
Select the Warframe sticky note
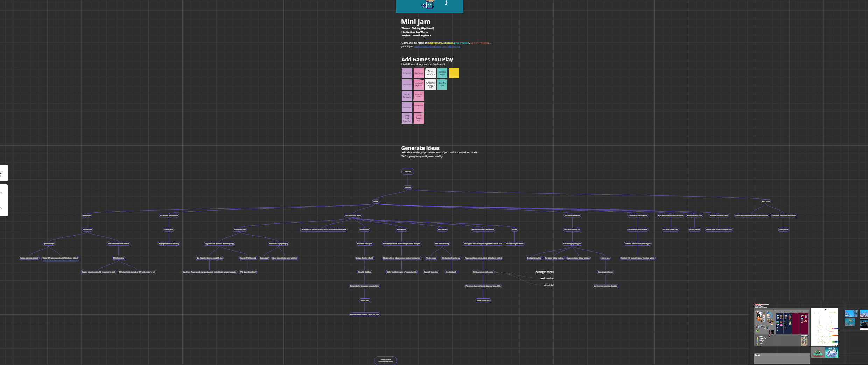point(419,73)
